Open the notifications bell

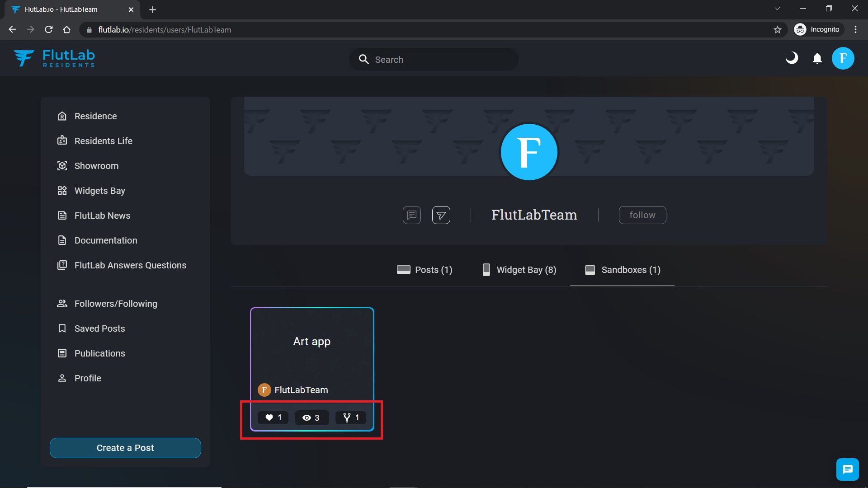pyautogui.click(x=817, y=58)
